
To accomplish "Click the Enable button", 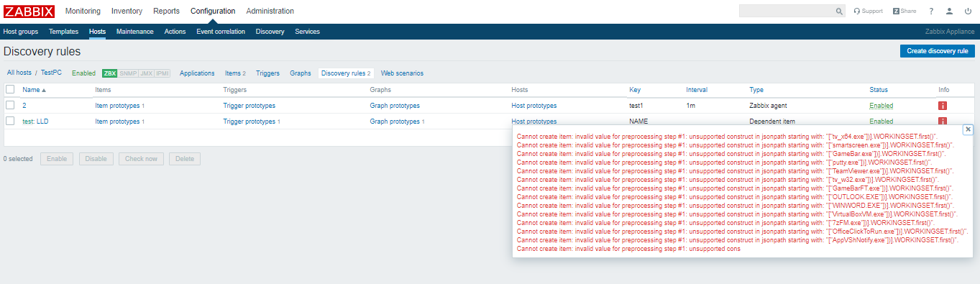I will coord(57,159).
